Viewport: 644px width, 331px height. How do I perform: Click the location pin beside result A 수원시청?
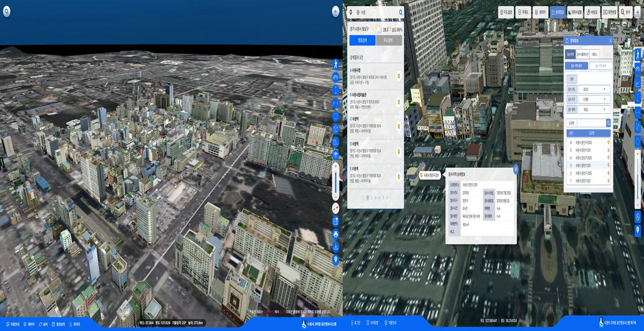398,77
